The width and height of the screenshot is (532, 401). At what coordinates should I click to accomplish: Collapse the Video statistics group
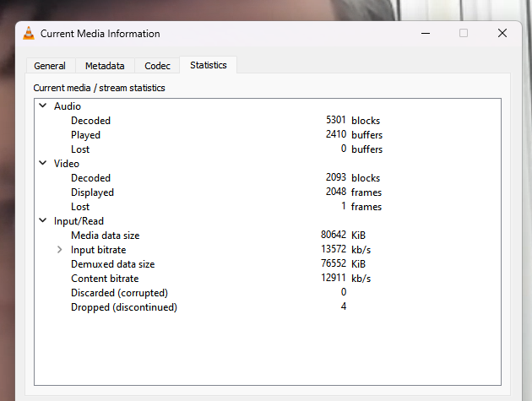43,164
